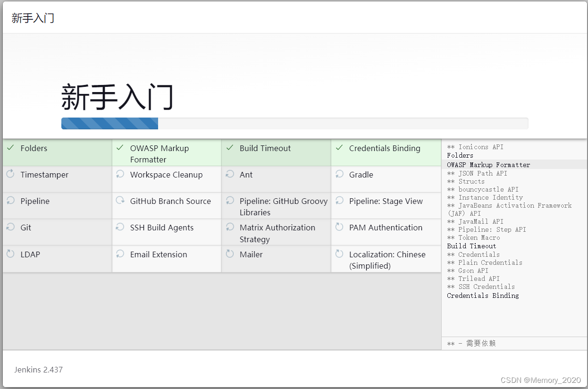Click the spinner icon beside GitHub Branch Source

coord(120,201)
